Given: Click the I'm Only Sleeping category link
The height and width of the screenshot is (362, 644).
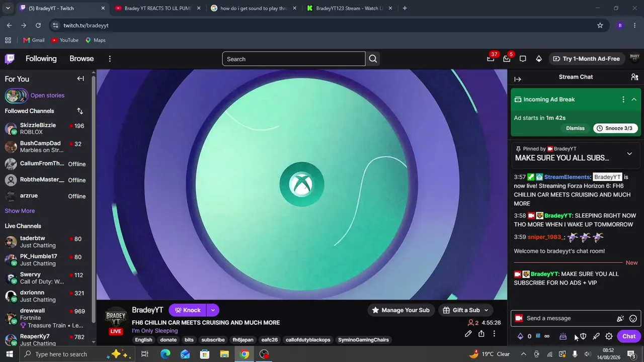Looking at the screenshot, I should tap(155, 331).
